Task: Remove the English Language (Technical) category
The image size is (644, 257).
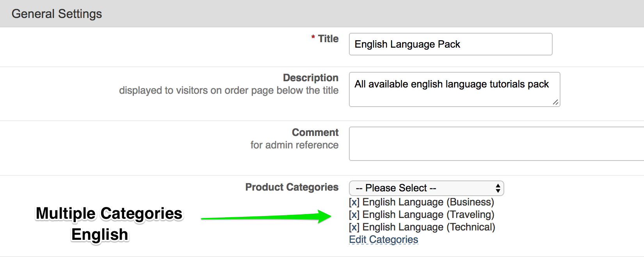Action: tap(354, 227)
